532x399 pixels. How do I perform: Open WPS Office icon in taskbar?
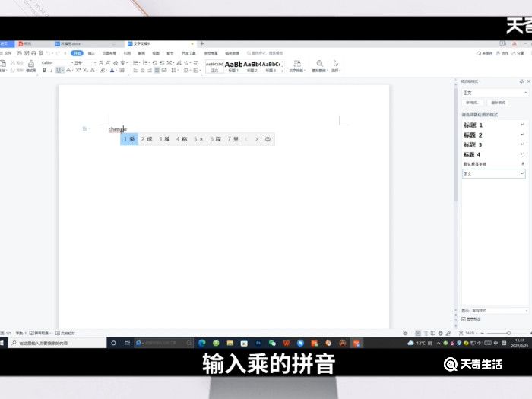(287, 343)
